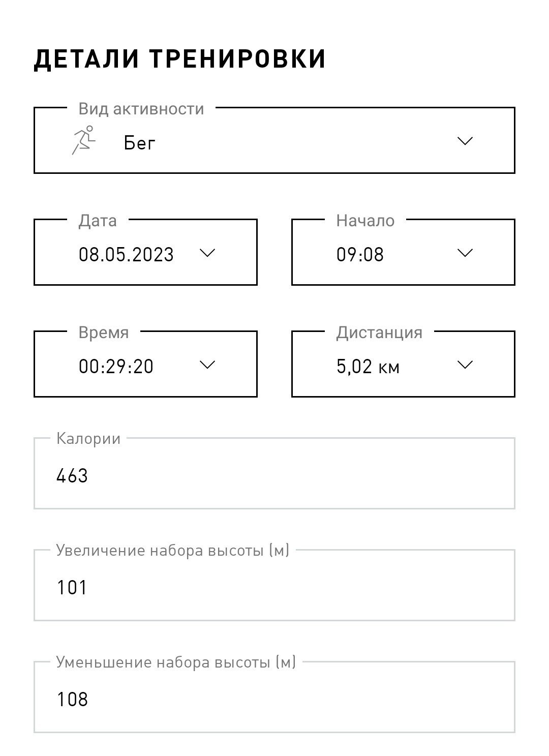Click the Дистанция field label
This screenshot has width=549, height=756.
379,332
